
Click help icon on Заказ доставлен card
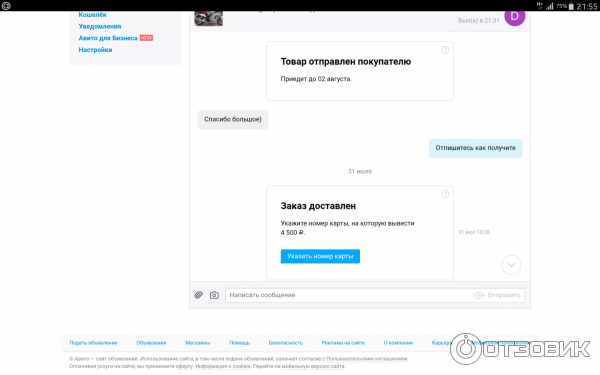445,194
